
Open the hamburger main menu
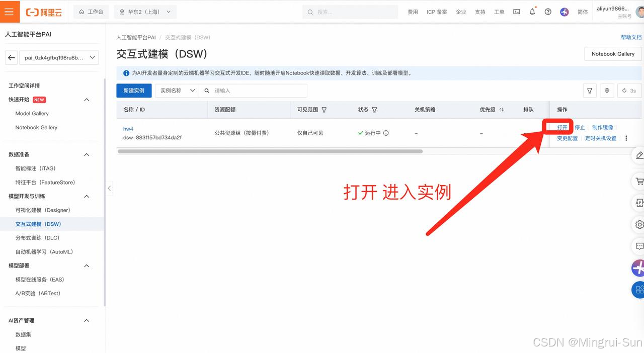[x=10, y=12]
